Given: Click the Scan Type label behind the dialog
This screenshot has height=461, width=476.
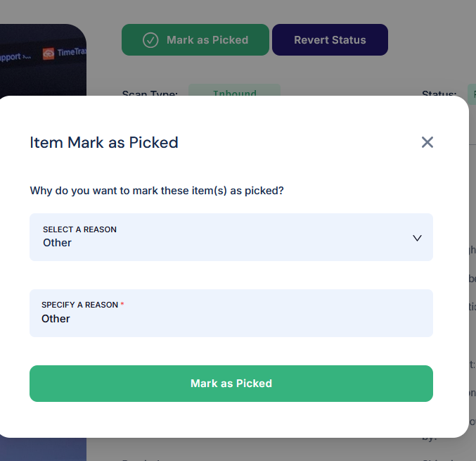Looking at the screenshot, I should (150, 93).
